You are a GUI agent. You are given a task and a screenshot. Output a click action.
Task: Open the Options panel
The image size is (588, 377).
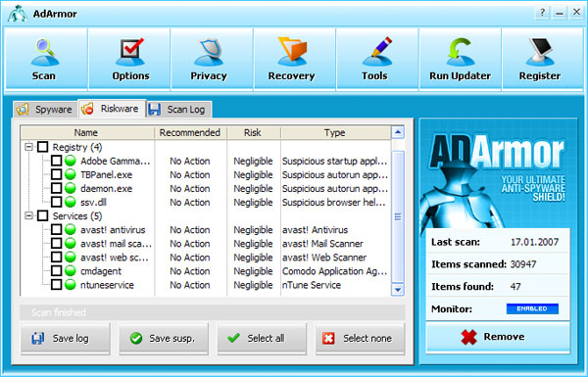pos(129,59)
